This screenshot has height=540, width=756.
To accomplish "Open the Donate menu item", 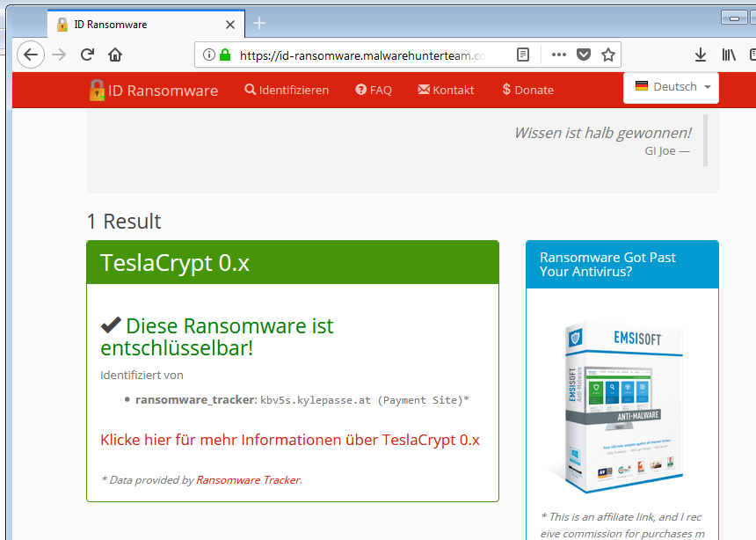I will pos(528,91).
